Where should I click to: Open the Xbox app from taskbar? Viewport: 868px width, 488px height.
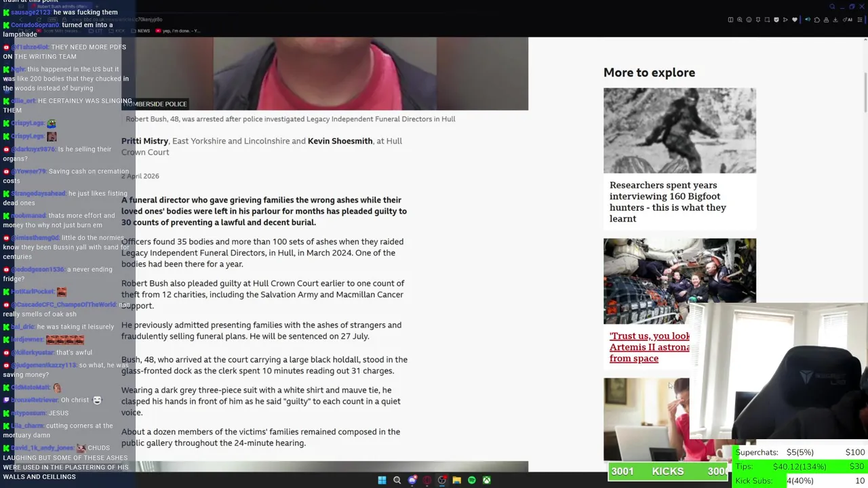pos(487,480)
